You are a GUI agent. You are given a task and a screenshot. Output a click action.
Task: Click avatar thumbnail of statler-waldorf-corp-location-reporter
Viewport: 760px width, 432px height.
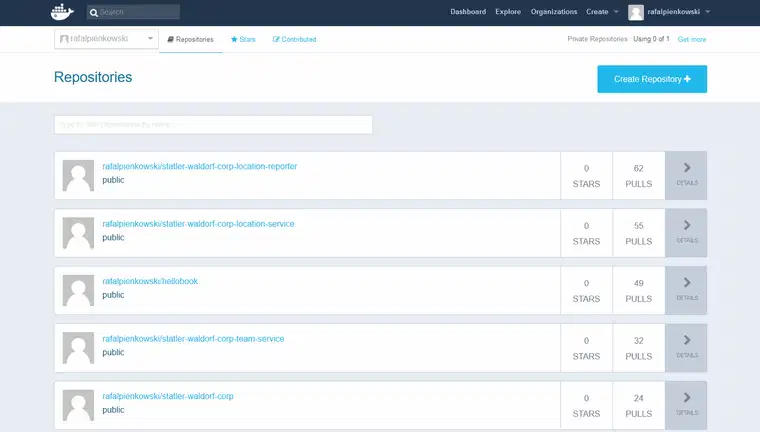click(78, 175)
